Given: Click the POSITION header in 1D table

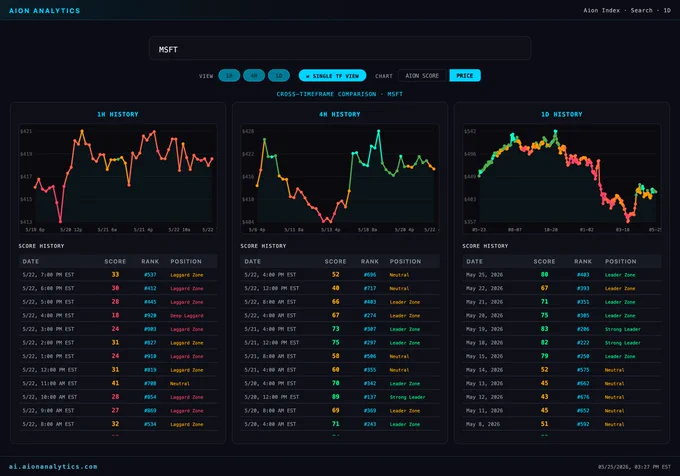Looking at the screenshot, I should 621,261.
